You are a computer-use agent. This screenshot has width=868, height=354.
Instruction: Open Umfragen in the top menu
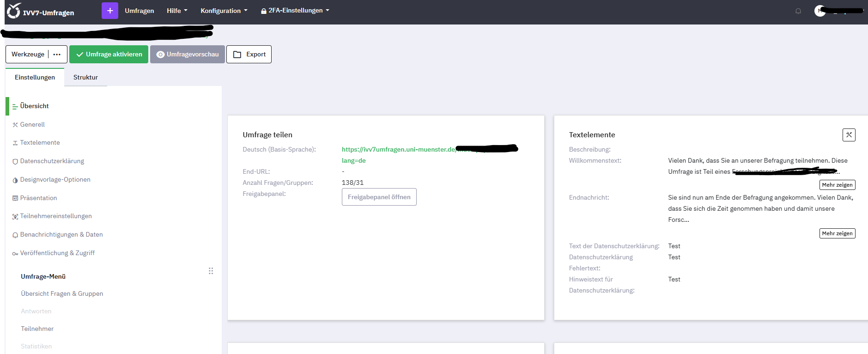point(139,11)
